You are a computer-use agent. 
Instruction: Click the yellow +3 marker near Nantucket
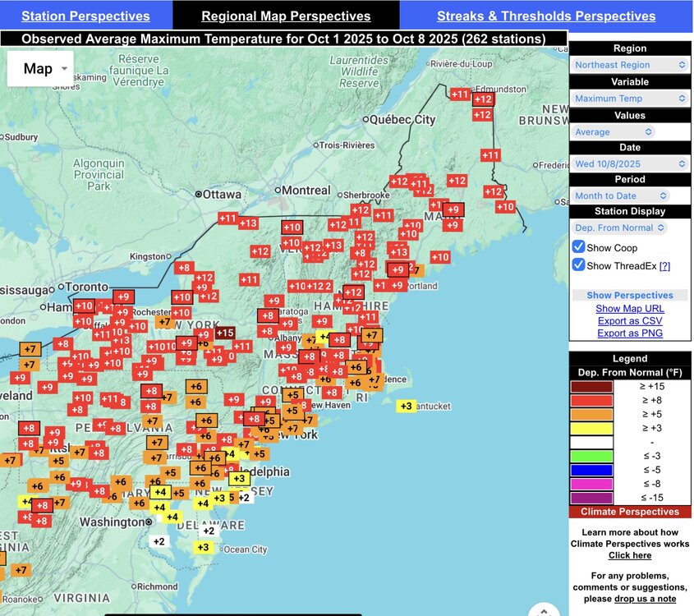[406, 406]
